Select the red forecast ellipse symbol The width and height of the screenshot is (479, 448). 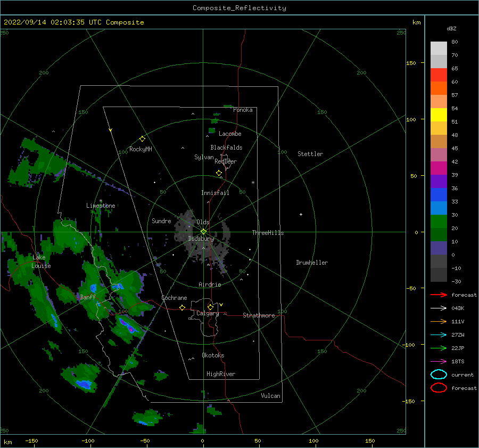click(439, 388)
